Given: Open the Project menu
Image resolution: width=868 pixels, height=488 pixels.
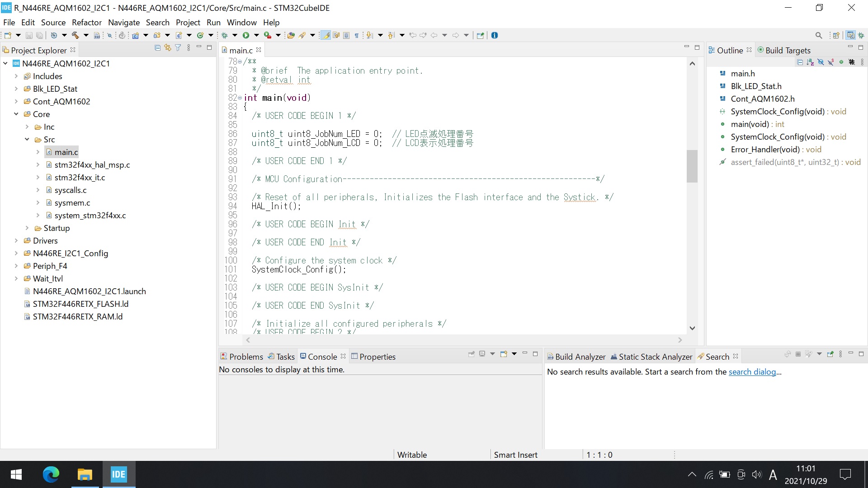Looking at the screenshot, I should 188,22.
